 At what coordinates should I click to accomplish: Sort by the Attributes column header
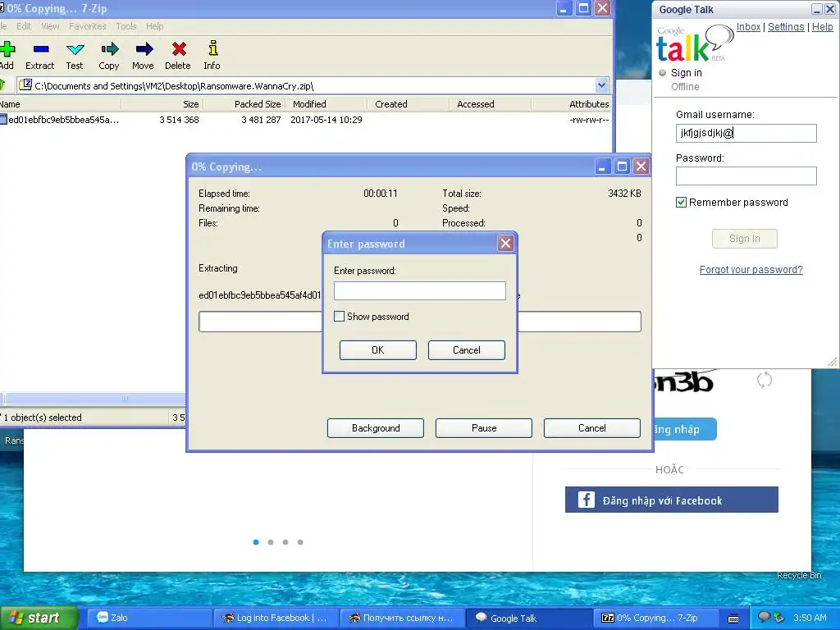(x=572, y=104)
